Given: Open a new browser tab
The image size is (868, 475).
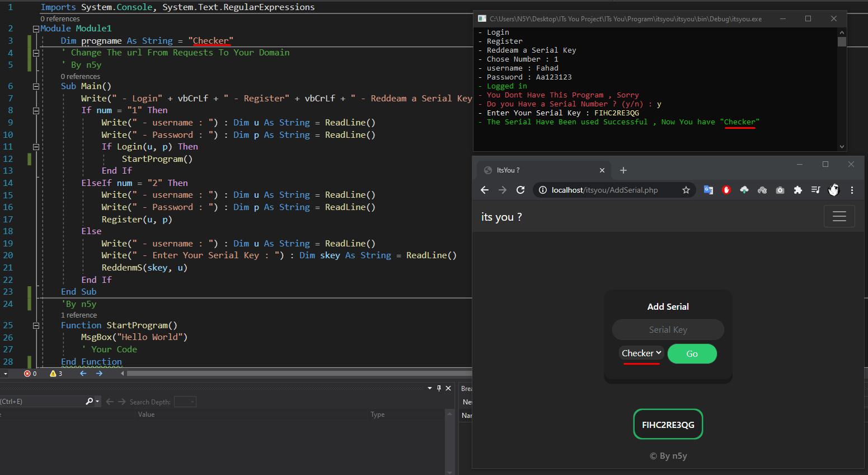Looking at the screenshot, I should click(x=623, y=170).
